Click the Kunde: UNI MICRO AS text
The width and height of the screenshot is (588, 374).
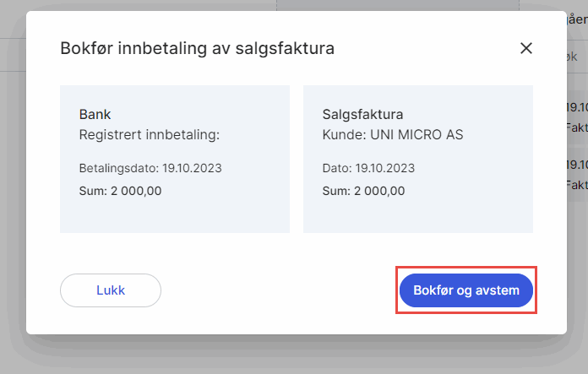(x=393, y=134)
